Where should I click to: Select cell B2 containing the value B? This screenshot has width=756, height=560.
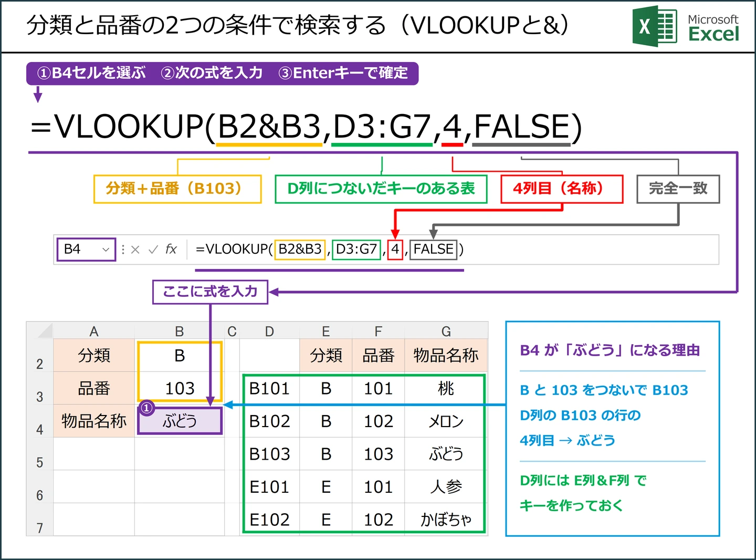(180, 356)
